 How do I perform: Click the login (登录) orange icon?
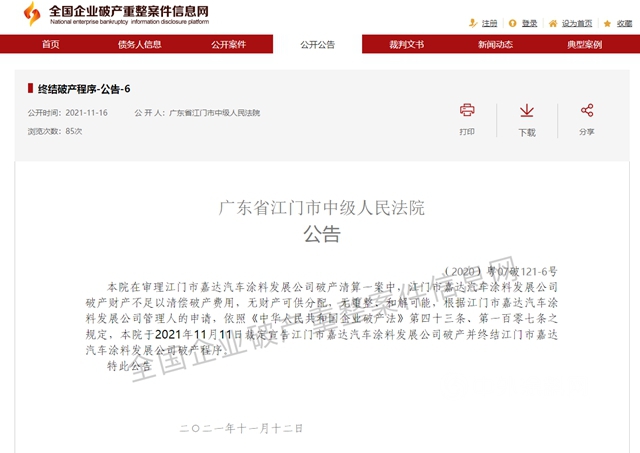click(513, 23)
